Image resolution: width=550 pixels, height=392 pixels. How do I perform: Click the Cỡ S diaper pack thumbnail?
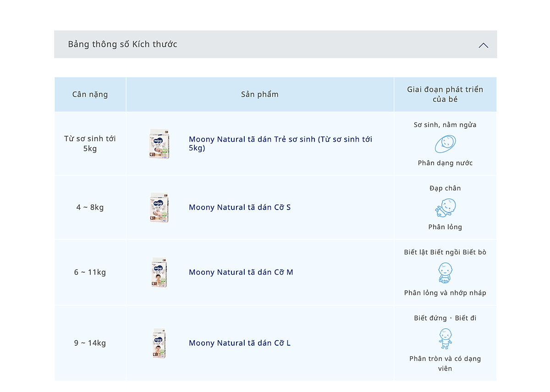point(159,208)
